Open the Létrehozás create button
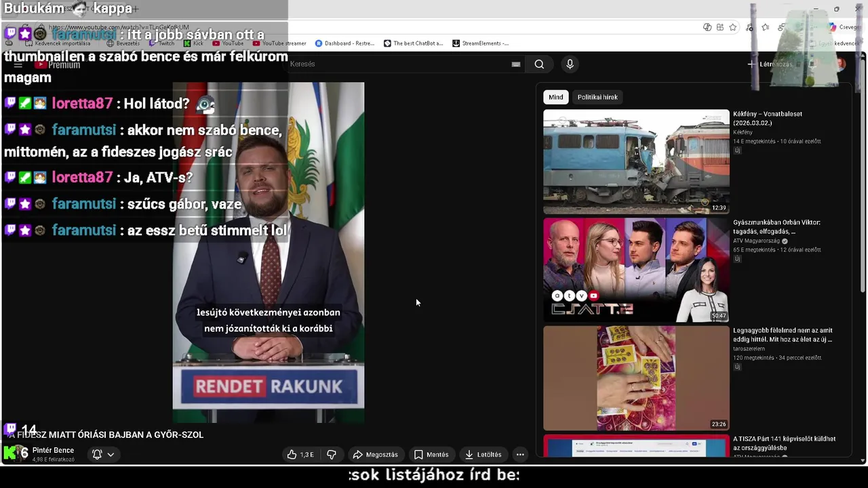Image resolution: width=868 pixels, height=488 pixels. tap(770, 64)
